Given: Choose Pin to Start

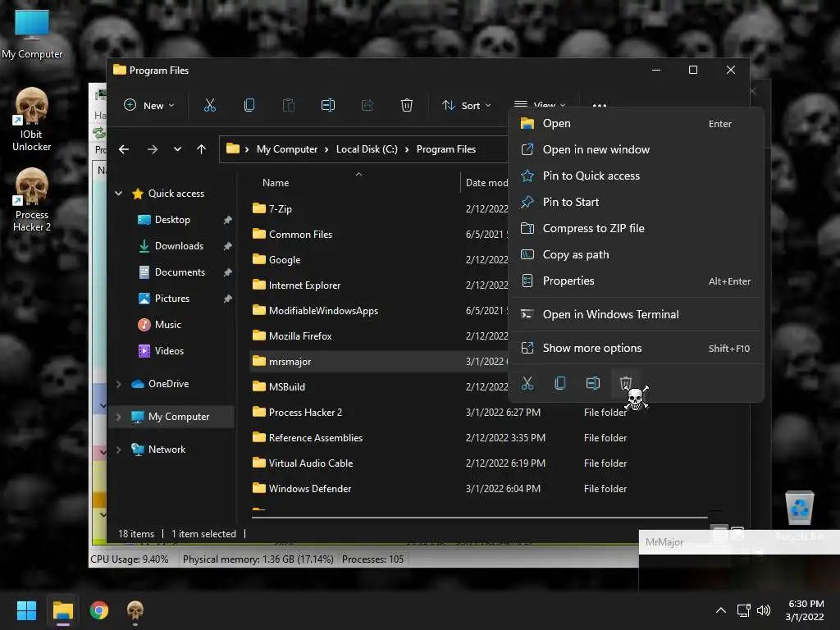Looking at the screenshot, I should [x=636, y=203].
